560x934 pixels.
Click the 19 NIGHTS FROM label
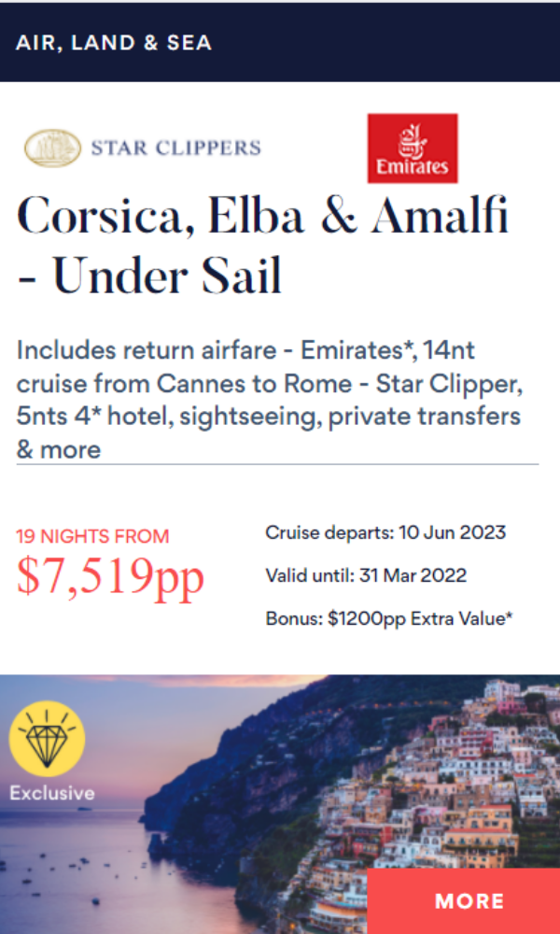click(92, 536)
